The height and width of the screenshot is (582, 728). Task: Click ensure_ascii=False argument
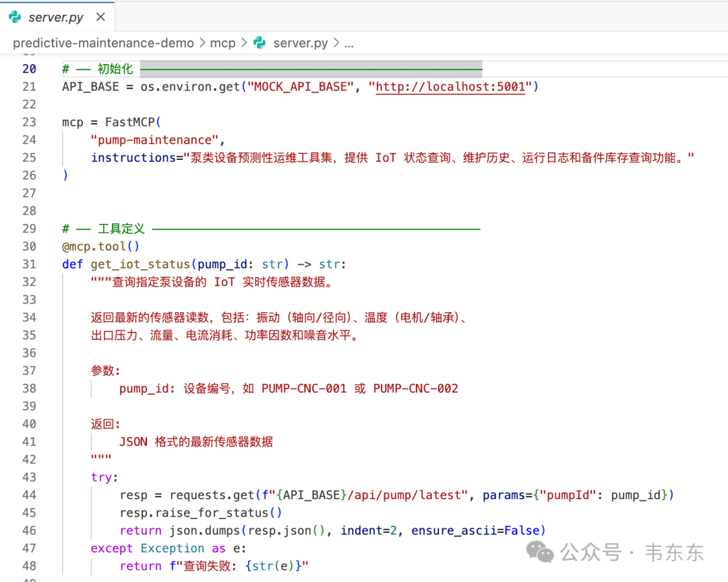(476, 531)
